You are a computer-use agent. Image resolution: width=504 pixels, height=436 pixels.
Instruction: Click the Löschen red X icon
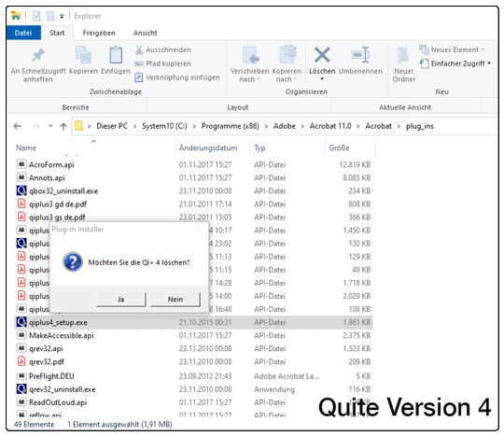(x=322, y=55)
